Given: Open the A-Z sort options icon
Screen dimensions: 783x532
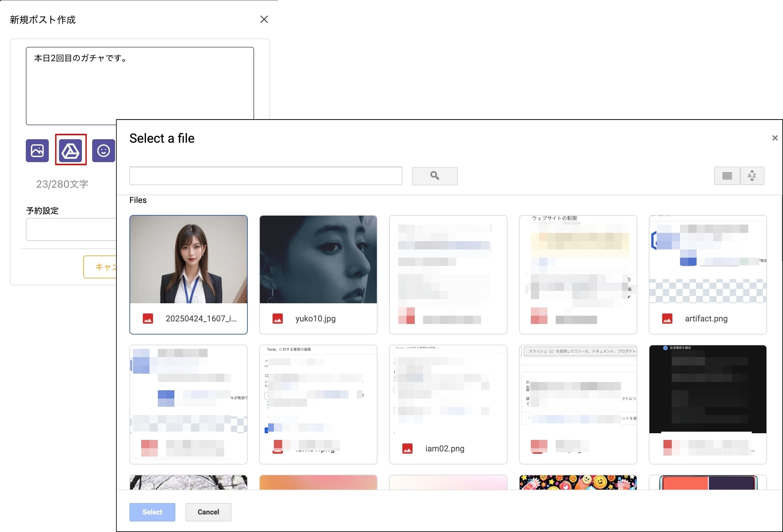Looking at the screenshot, I should [752, 176].
